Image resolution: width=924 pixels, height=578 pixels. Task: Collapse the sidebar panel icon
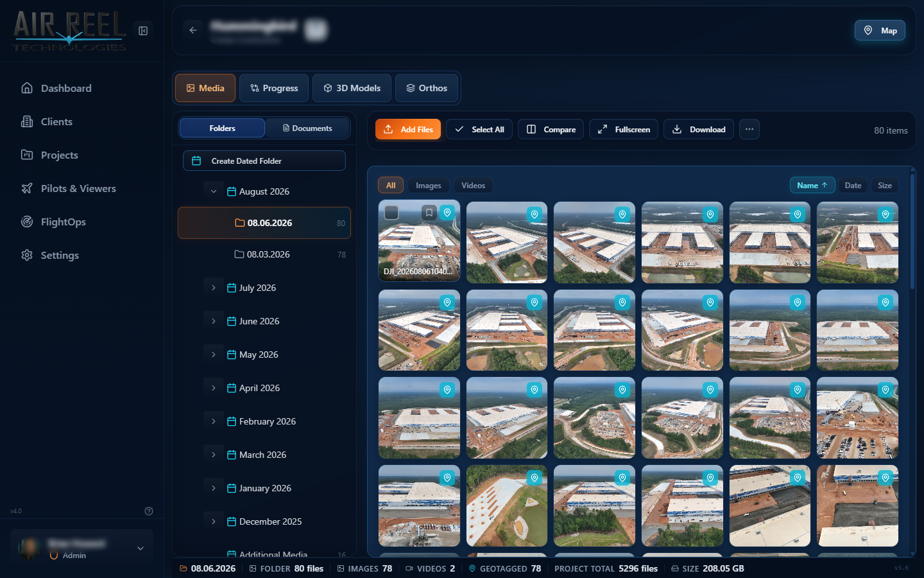pos(143,31)
